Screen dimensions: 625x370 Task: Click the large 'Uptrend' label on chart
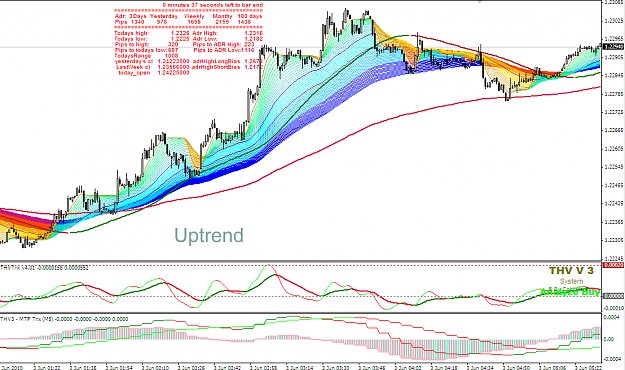[x=209, y=236]
